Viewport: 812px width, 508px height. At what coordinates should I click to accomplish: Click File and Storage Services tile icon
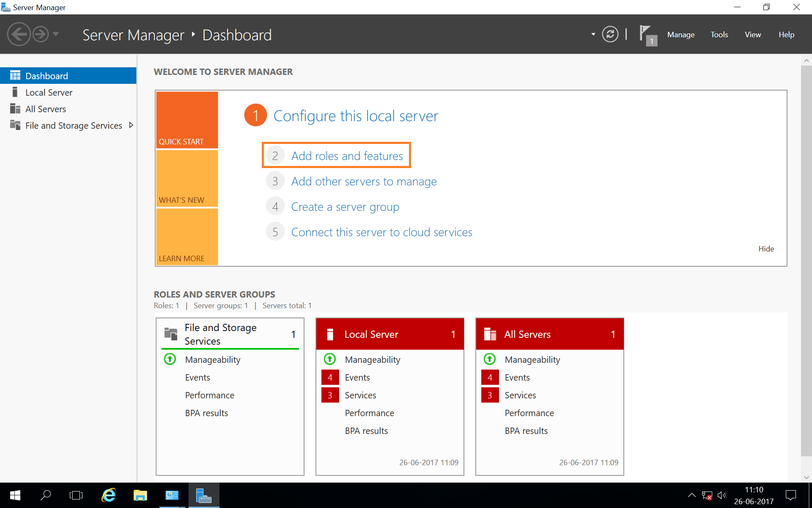171,334
